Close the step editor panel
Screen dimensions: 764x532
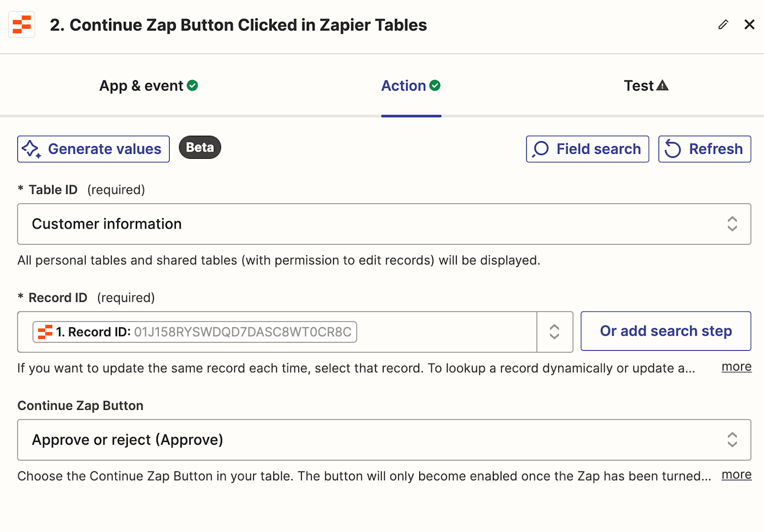749,25
